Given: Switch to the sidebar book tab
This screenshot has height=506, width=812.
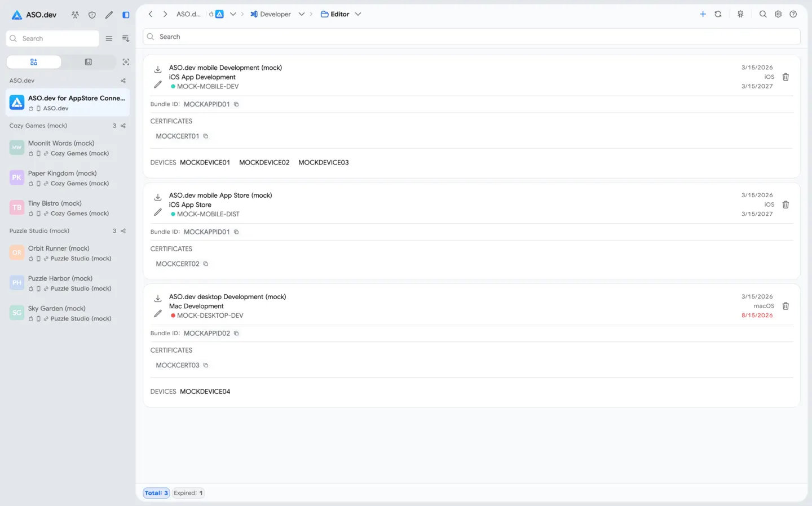Looking at the screenshot, I should point(89,62).
